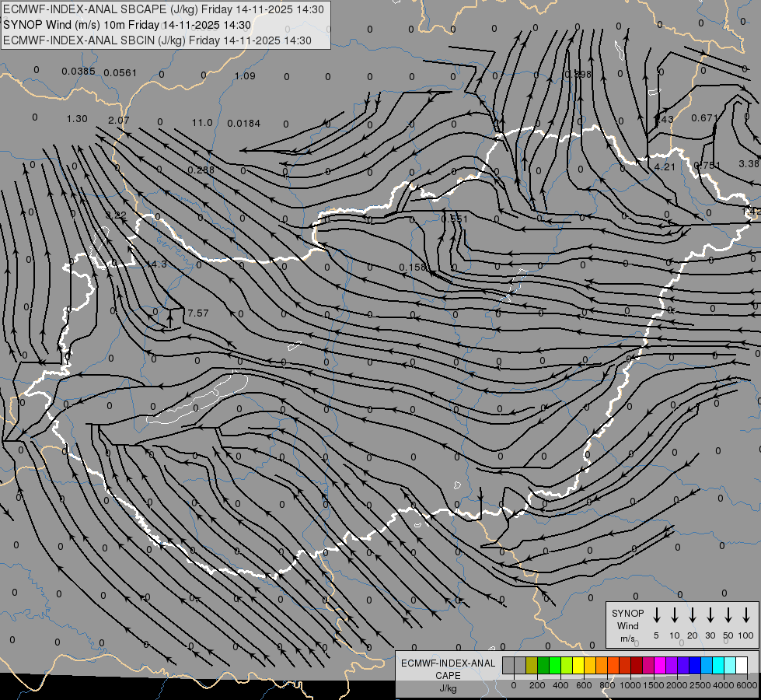Viewport: 761px width, 700px height.
Task: Click the 2000 tick label on CAPE scale
Action: click(x=677, y=685)
